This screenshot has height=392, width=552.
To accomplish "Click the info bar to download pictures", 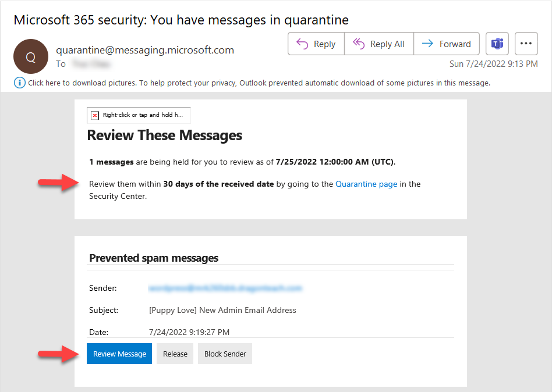I will tap(252, 83).
